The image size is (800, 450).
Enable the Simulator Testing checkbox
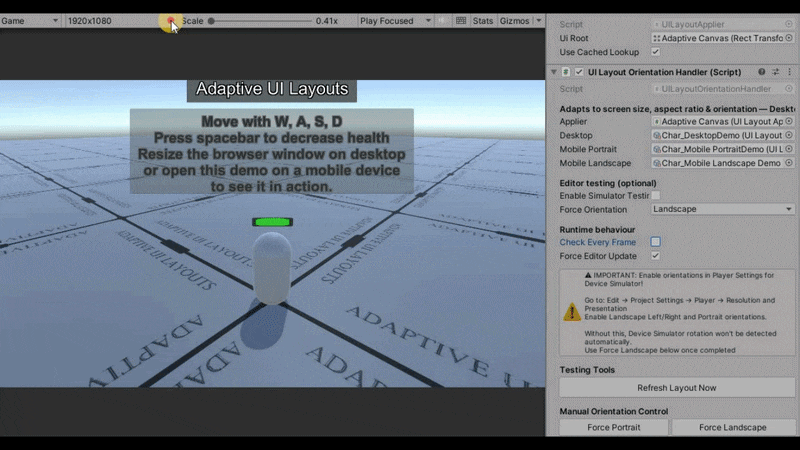click(x=656, y=195)
